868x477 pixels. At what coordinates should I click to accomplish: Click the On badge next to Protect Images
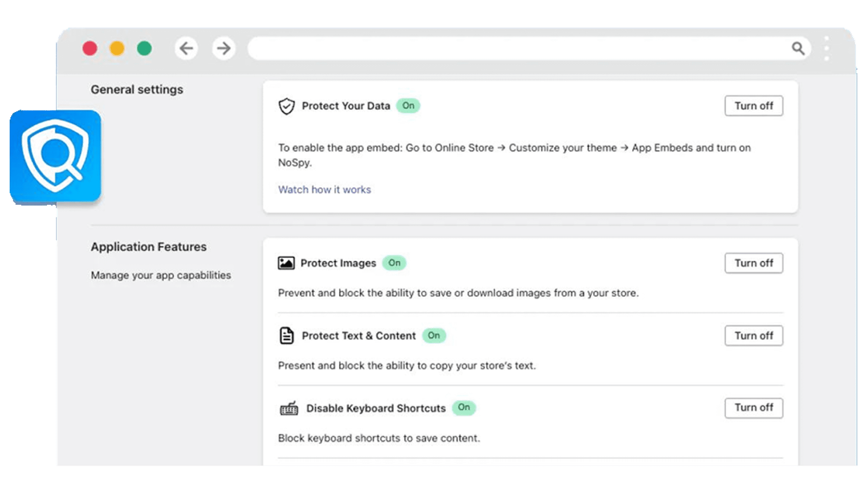tap(394, 263)
